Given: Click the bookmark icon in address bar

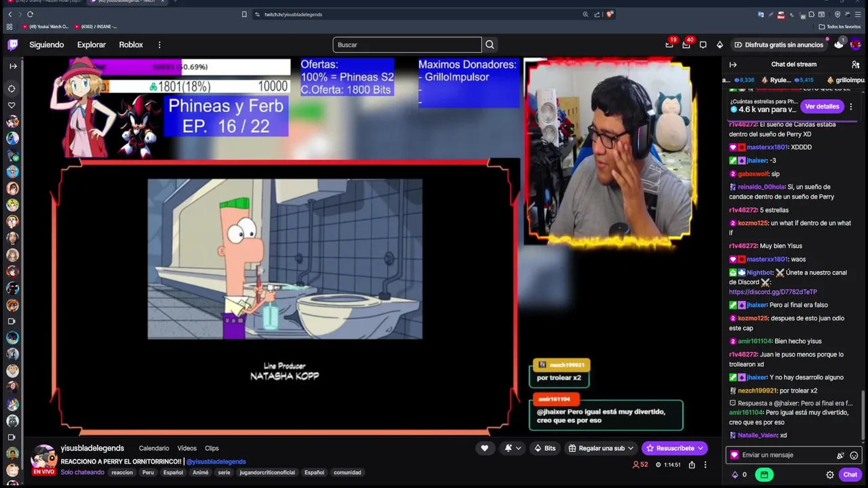Looking at the screenshot, I should click(x=244, y=14).
